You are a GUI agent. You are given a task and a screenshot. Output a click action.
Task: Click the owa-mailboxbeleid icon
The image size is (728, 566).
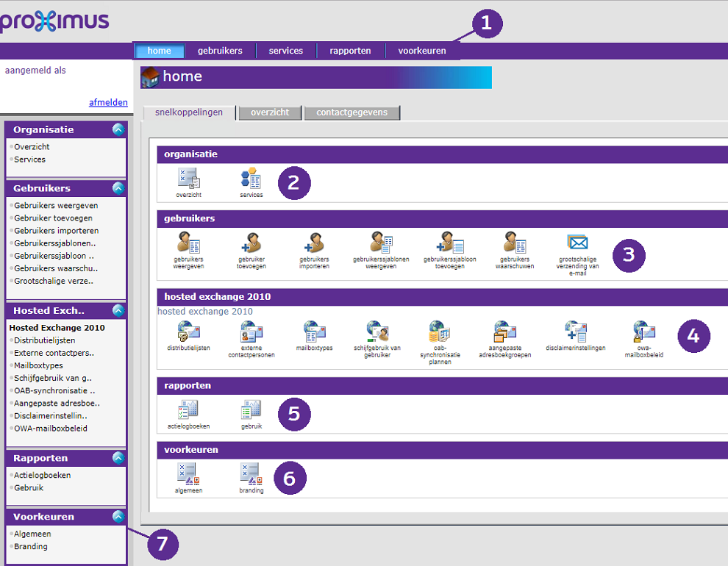click(x=644, y=332)
